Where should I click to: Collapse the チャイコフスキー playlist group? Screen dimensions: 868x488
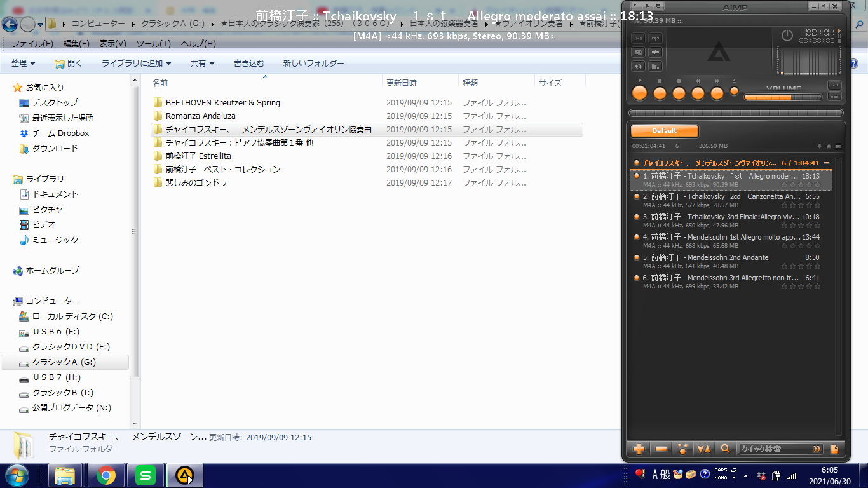827,163
